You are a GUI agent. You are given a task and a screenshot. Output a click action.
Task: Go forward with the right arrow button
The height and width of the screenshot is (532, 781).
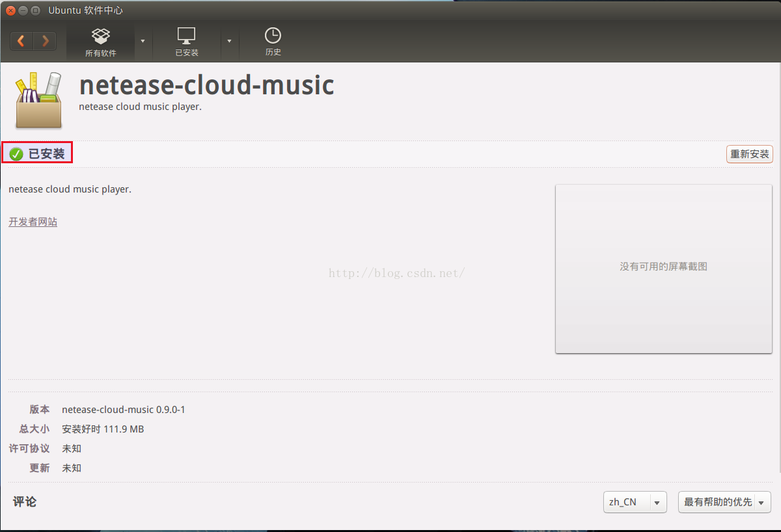pos(45,41)
